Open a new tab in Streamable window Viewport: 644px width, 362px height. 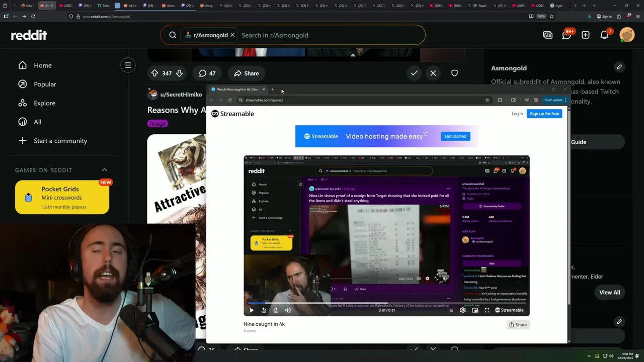[x=273, y=89]
